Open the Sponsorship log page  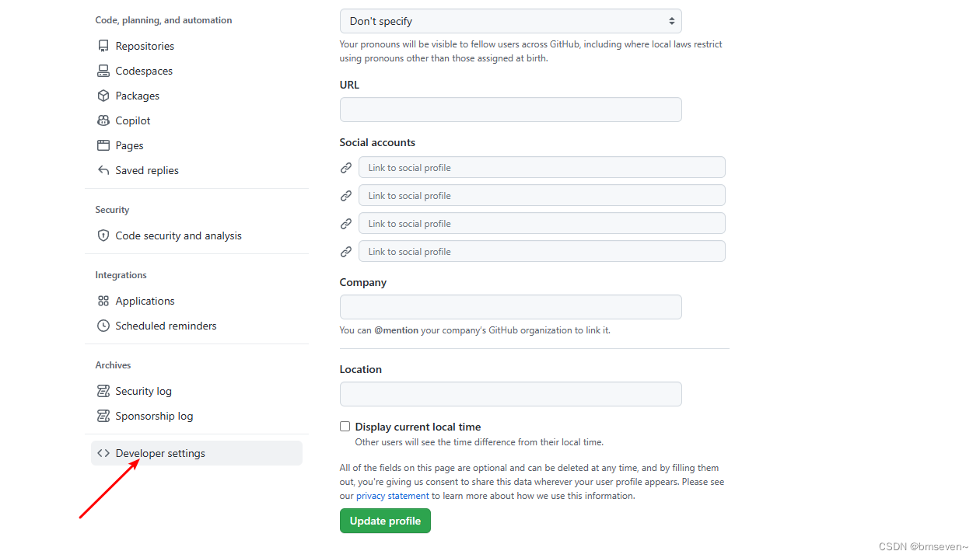[x=154, y=416]
